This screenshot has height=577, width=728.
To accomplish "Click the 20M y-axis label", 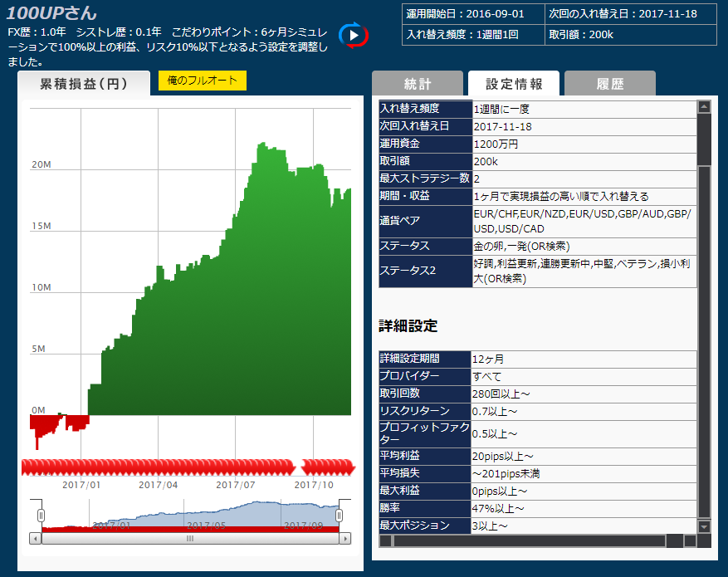I will [x=42, y=164].
